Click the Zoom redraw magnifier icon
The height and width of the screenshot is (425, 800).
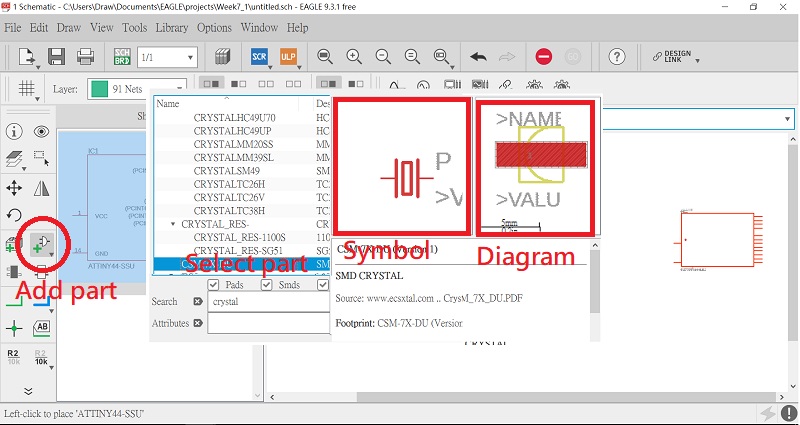(x=412, y=56)
